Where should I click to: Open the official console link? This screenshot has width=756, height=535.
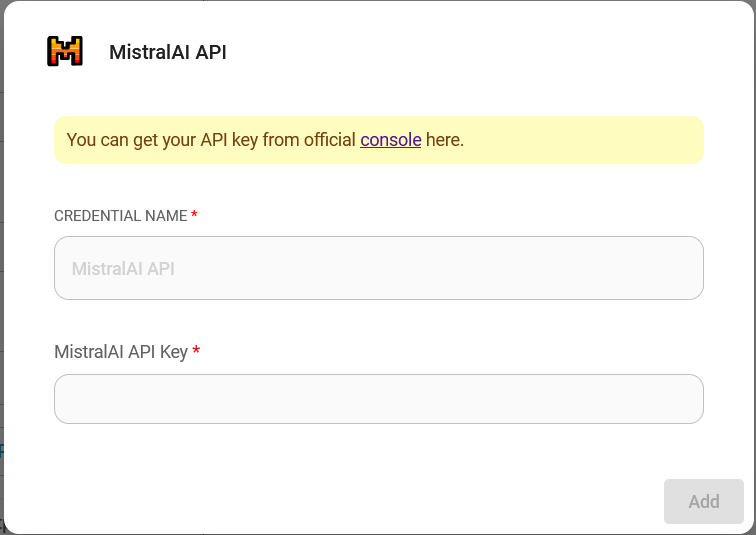coord(390,140)
